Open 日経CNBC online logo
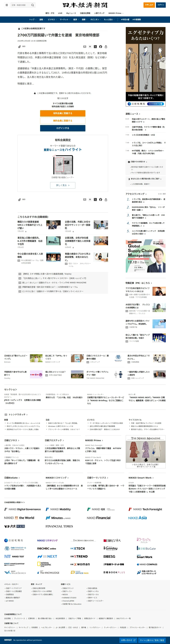Screen dimensions: 170x644 pos(47,548)
